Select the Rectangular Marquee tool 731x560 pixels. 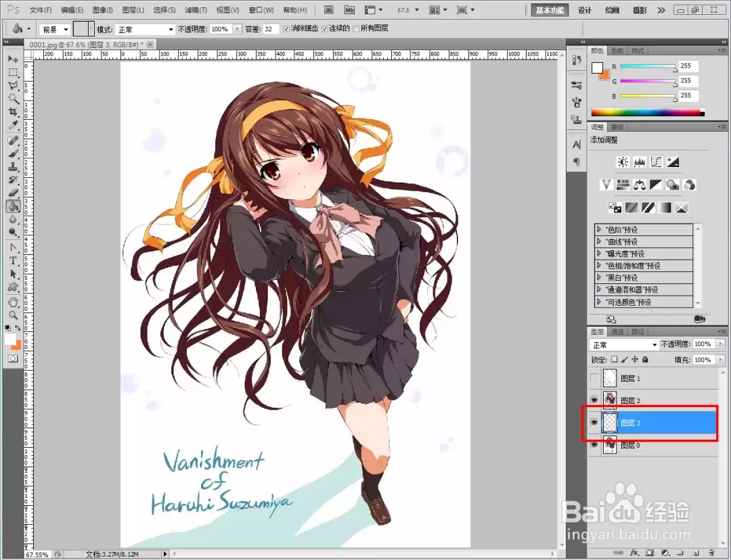pyautogui.click(x=13, y=72)
